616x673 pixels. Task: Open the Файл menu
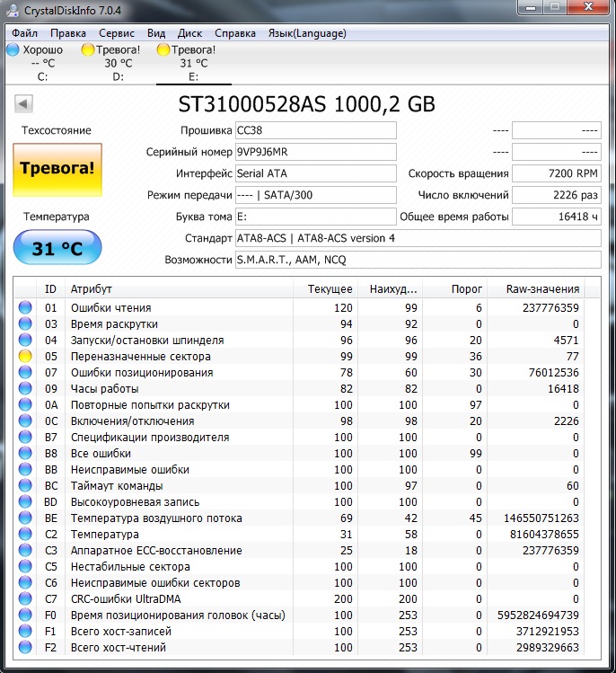click(24, 33)
